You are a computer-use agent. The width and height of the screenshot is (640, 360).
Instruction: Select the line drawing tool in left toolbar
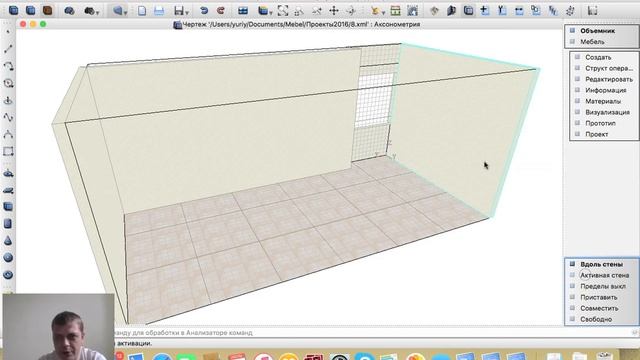(x=8, y=49)
